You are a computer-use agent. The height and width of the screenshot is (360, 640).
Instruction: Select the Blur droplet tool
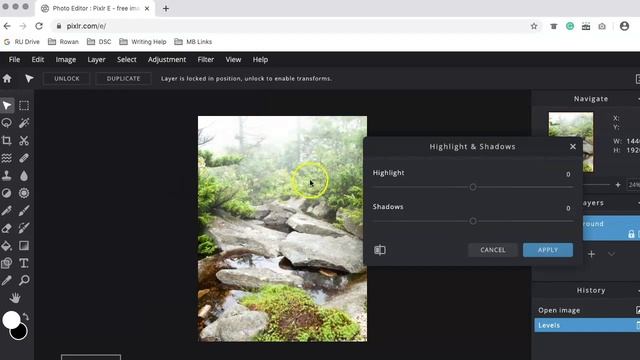click(x=24, y=176)
